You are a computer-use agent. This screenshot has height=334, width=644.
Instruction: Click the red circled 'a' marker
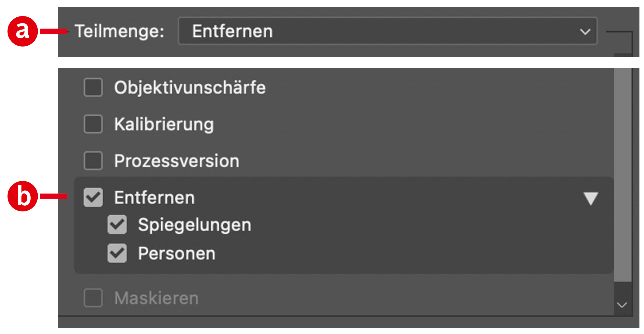pyautogui.click(x=22, y=31)
